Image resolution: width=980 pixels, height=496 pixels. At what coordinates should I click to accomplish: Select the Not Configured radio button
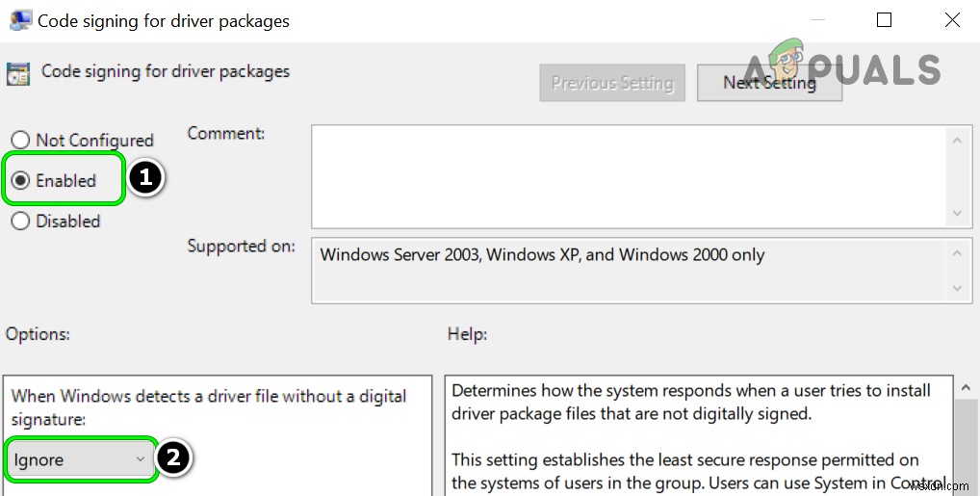[x=20, y=140]
